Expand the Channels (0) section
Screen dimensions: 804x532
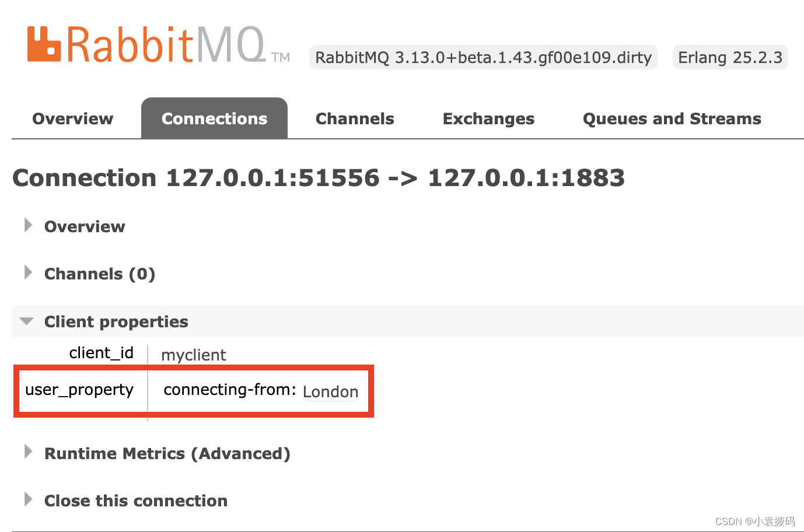click(99, 274)
